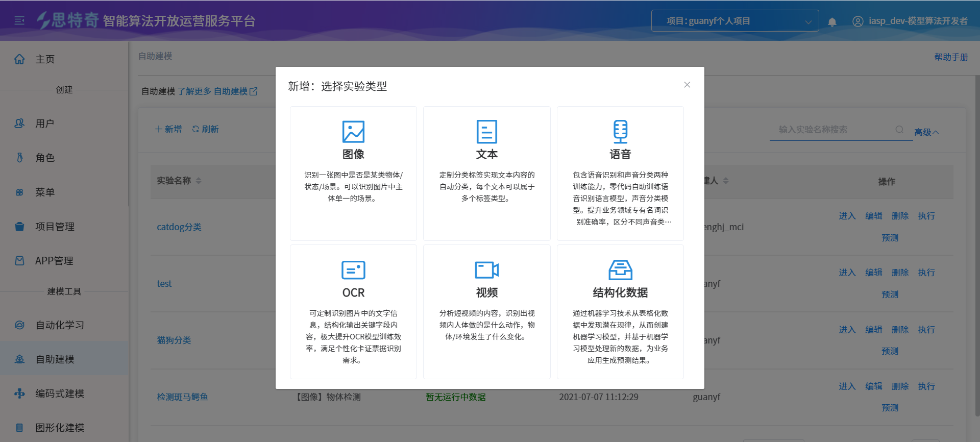
Task: Click the 刷新 button
Action: 205,129
